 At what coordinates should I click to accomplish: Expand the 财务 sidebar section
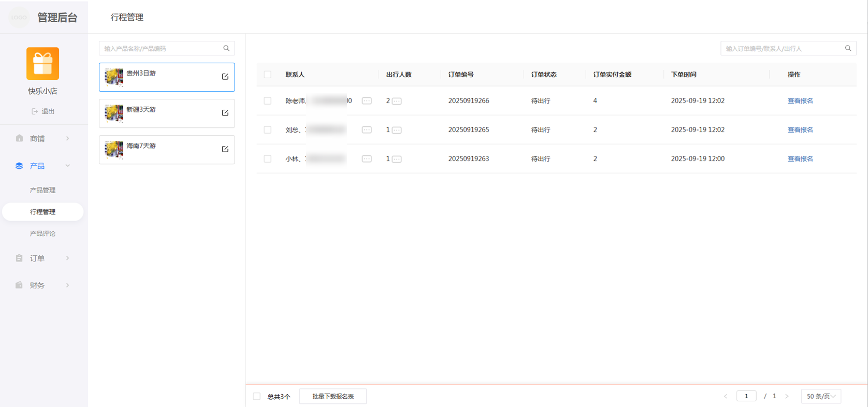click(42, 285)
